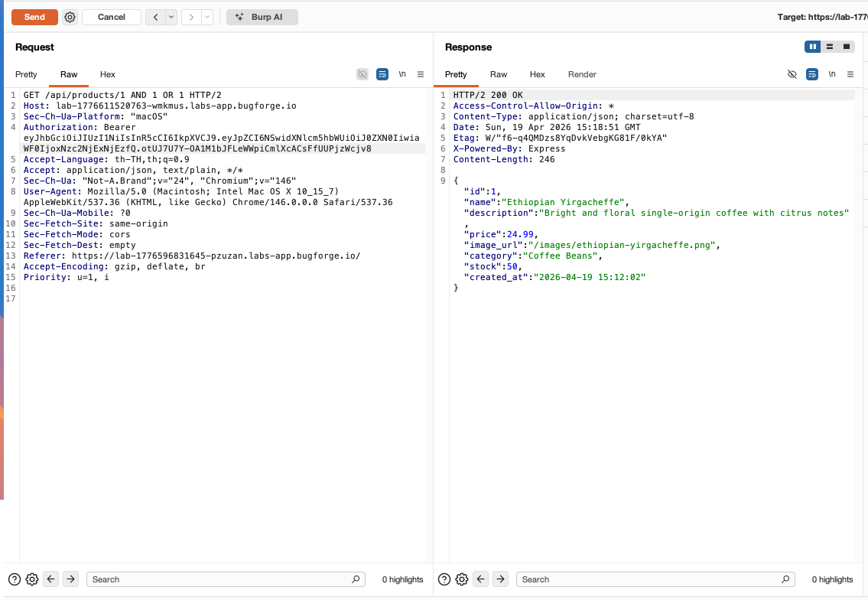Send the Repeater request
This screenshot has height=600, width=868.
point(34,17)
